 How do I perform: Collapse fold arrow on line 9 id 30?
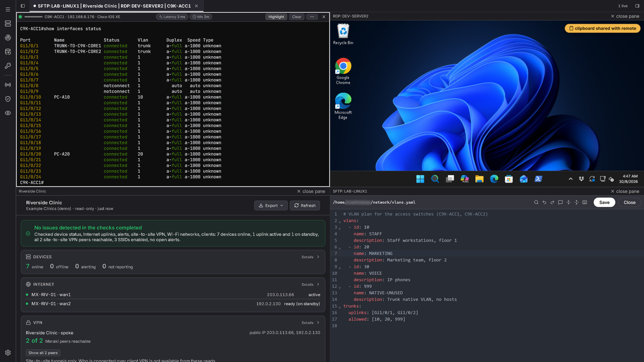point(340,268)
